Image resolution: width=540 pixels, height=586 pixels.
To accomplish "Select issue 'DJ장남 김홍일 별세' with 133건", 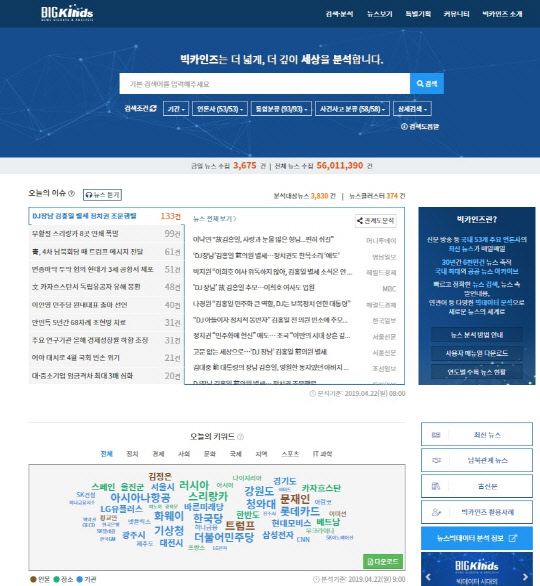I will point(107,216).
